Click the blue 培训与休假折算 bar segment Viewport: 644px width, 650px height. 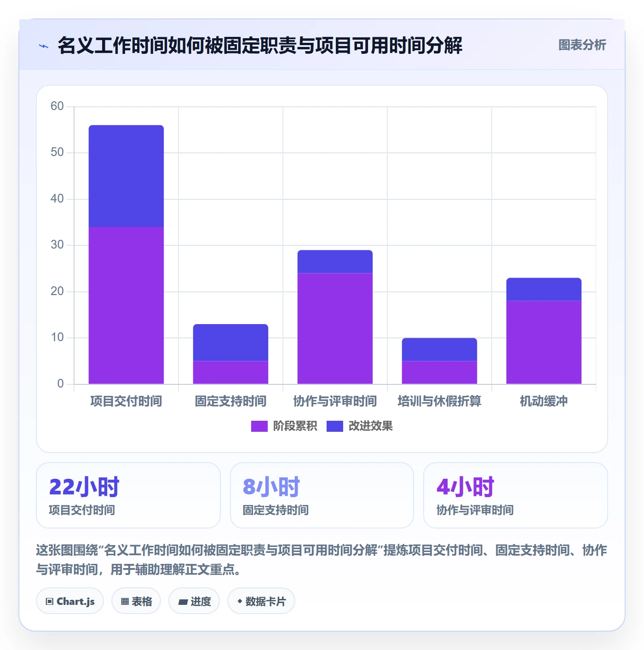(x=439, y=349)
